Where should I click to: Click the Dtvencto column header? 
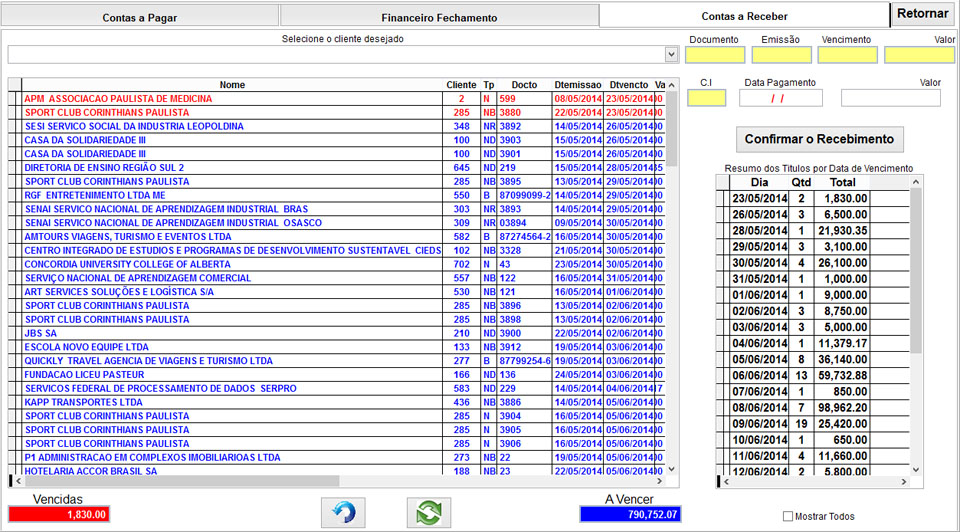(629, 85)
